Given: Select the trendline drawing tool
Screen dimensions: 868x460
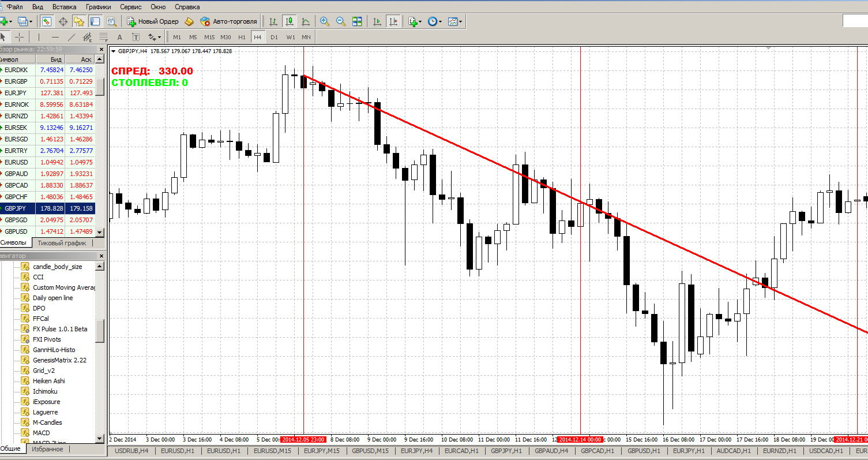Looking at the screenshot, I should [71, 37].
